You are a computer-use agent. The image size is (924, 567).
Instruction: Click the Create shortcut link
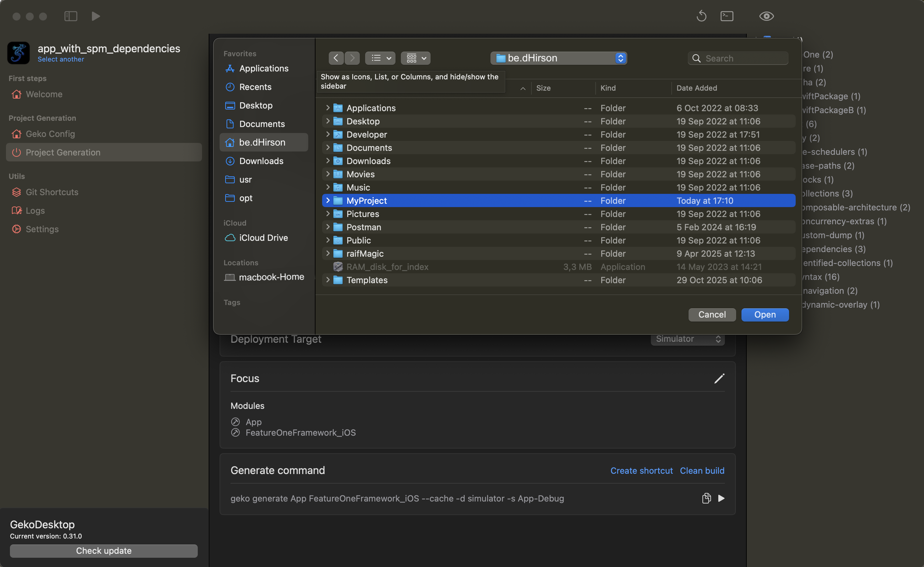[641, 471]
